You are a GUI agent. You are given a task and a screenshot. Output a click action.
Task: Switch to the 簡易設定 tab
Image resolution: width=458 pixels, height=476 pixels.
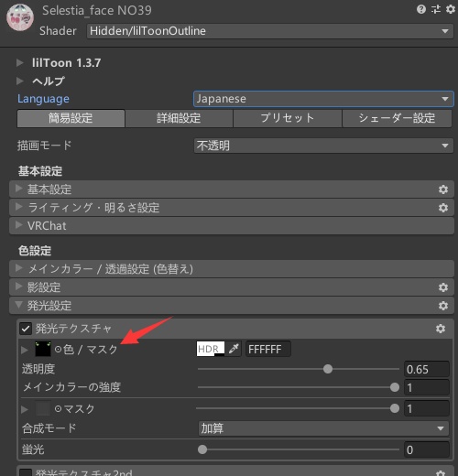tap(71, 118)
